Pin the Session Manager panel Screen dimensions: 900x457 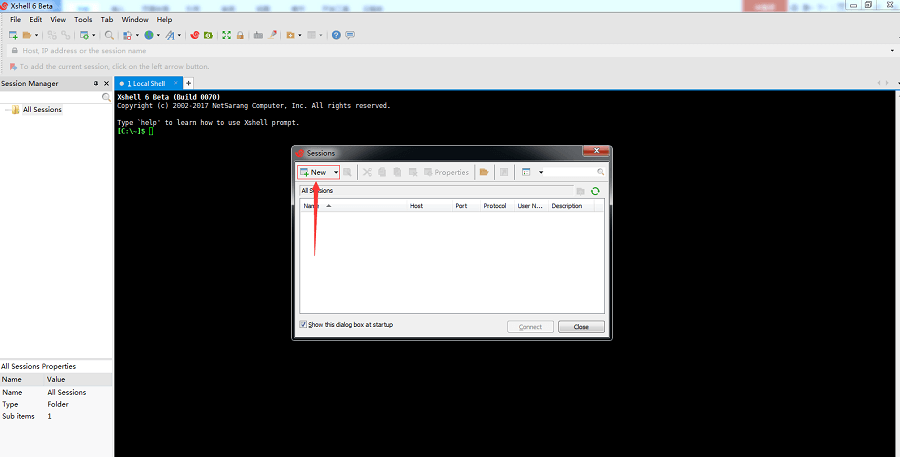pos(96,83)
